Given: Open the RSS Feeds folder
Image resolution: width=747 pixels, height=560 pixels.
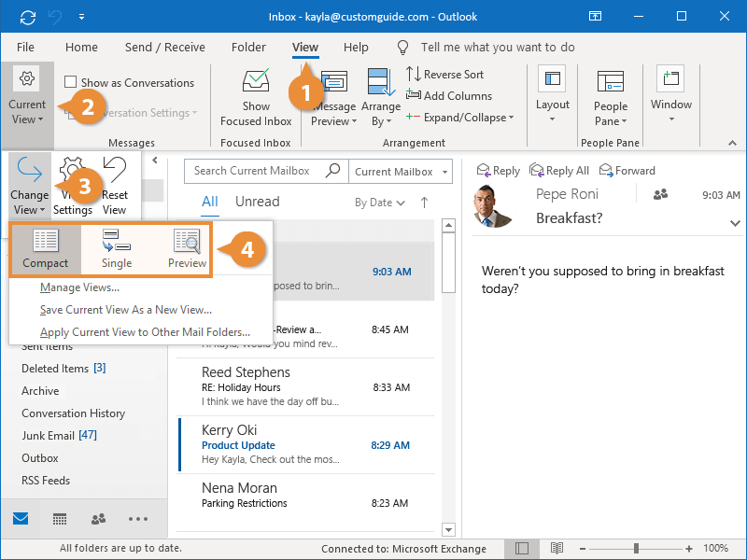Looking at the screenshot, I should tap(46, 480).
